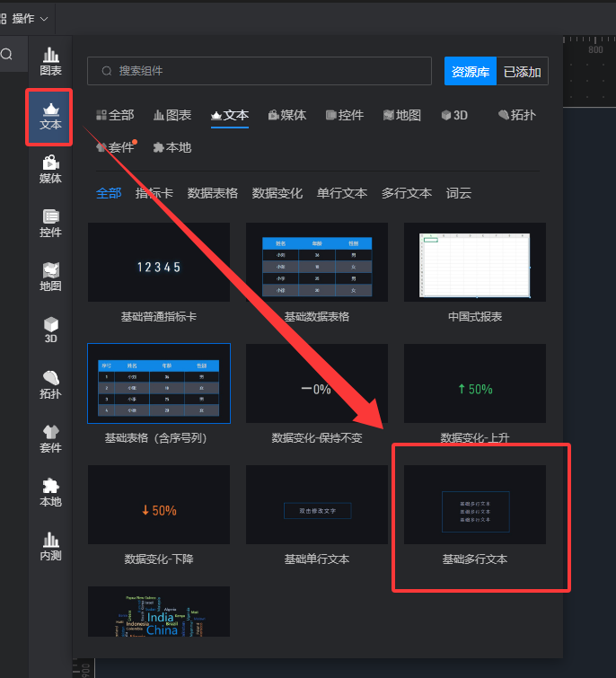This screenshot has height=678, width=616.
Task: Focus the 搜索组件 search field
Action: click(260, 71)
